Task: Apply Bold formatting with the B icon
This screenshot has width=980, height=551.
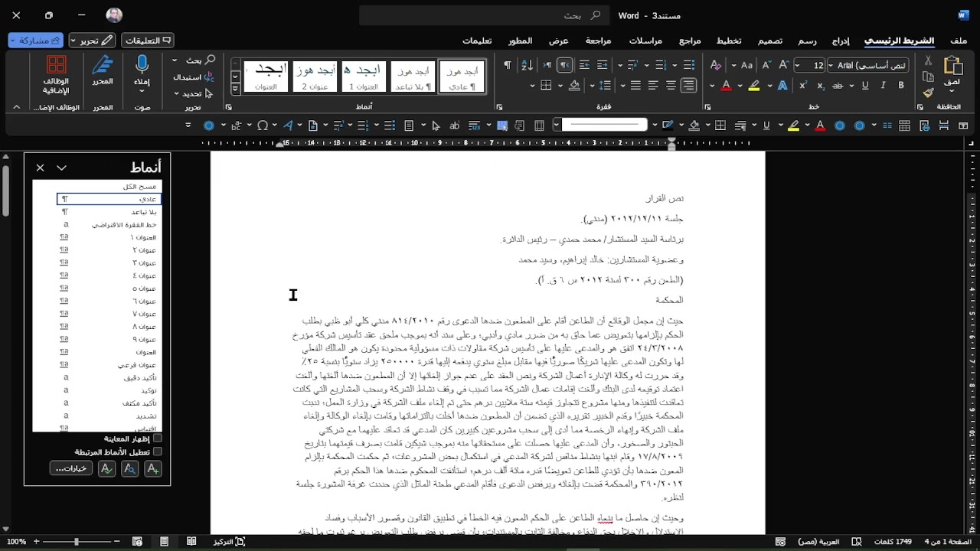Action: pos(901,86)
